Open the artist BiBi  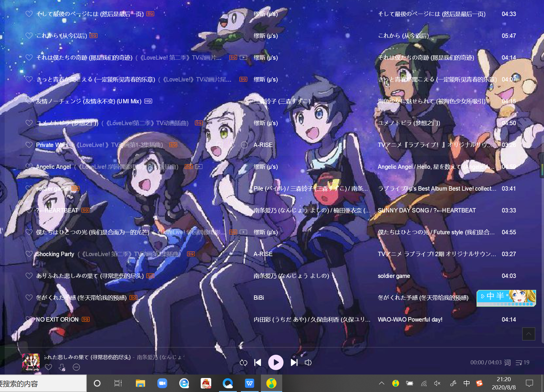[x=259, y=298]
